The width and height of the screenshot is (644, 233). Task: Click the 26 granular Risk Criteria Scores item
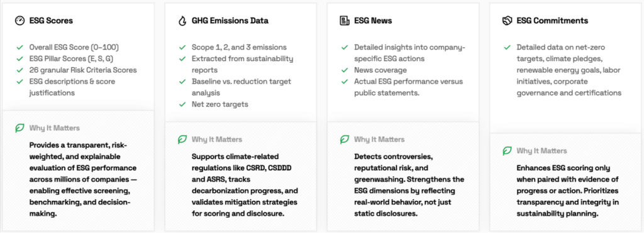pos(83,70)
